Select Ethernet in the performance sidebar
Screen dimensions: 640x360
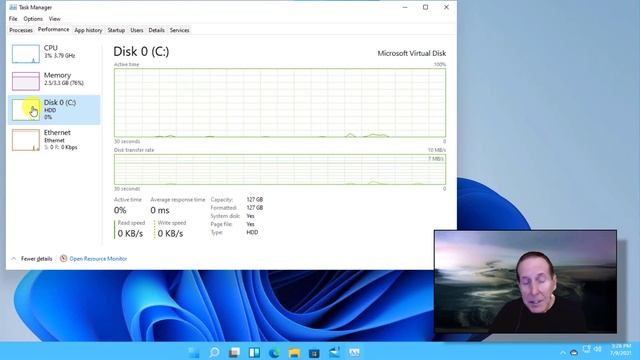54,140
